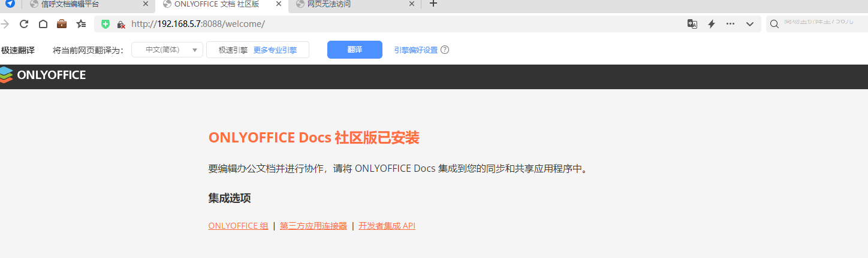
Task: Click the first pinned tab blue icon
Action: tap(10, 4)
